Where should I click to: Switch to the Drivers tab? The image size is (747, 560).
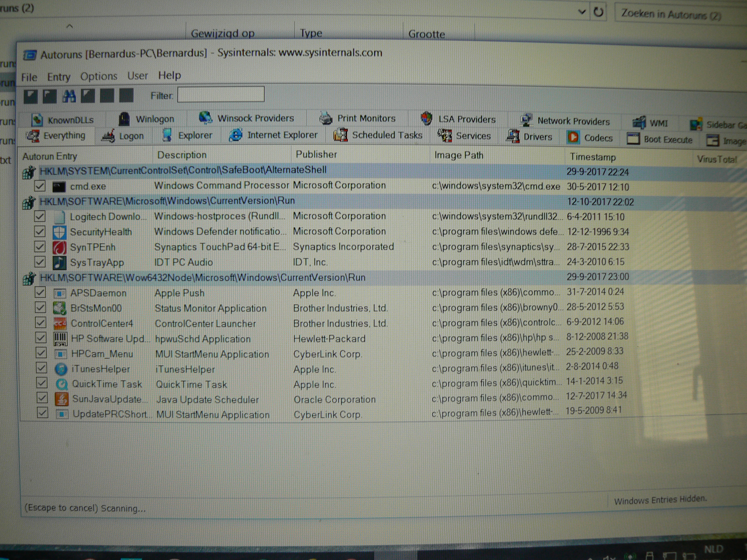529,137
